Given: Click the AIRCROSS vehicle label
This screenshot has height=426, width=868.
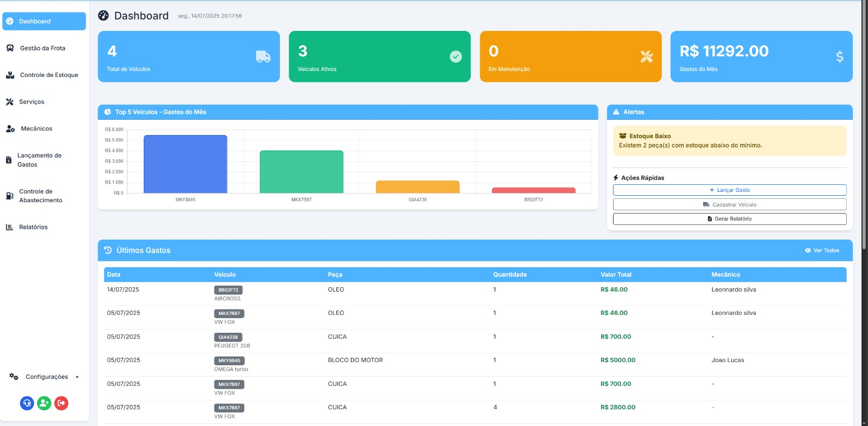Looking at the screenshot, I should click(227, 299).
